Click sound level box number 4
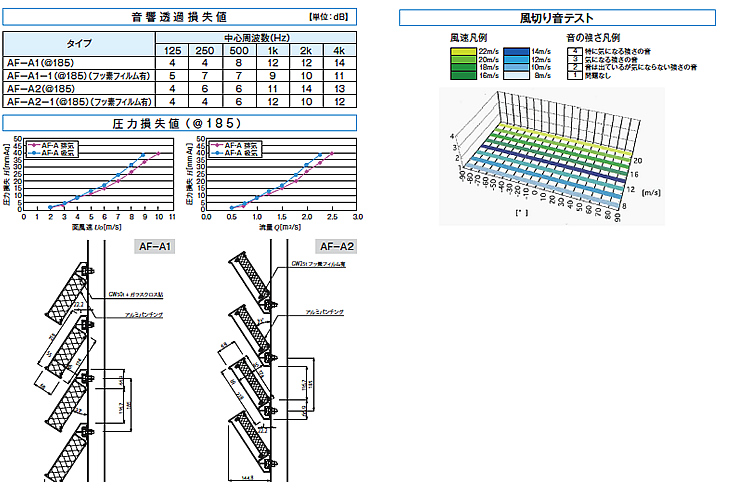This screenshot has width=750, height=496. pyautogui.click(x=572, y=50)
